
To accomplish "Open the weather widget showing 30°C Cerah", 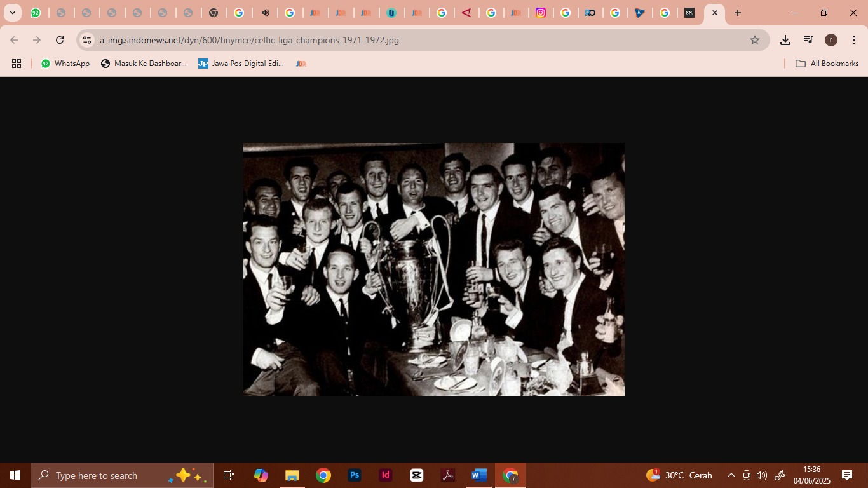I will (679, 475).
